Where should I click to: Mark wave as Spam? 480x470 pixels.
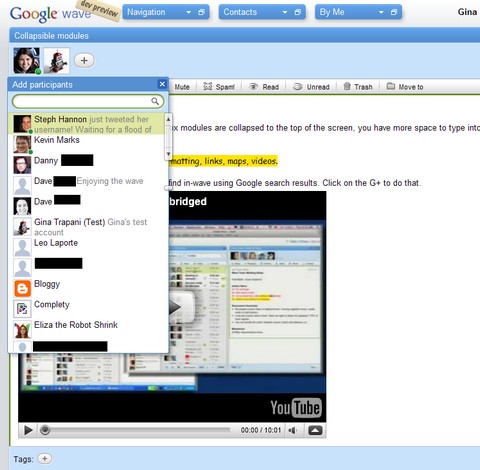(x=219, y=87)
